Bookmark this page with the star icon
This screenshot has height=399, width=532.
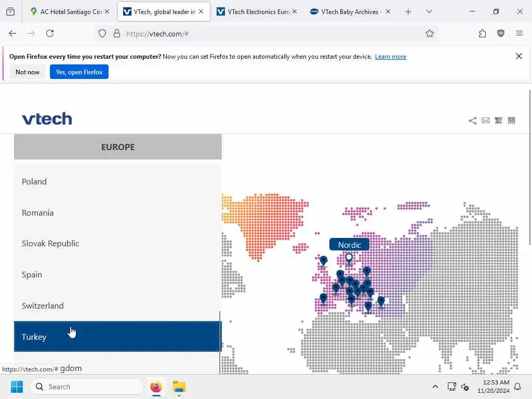430,33
